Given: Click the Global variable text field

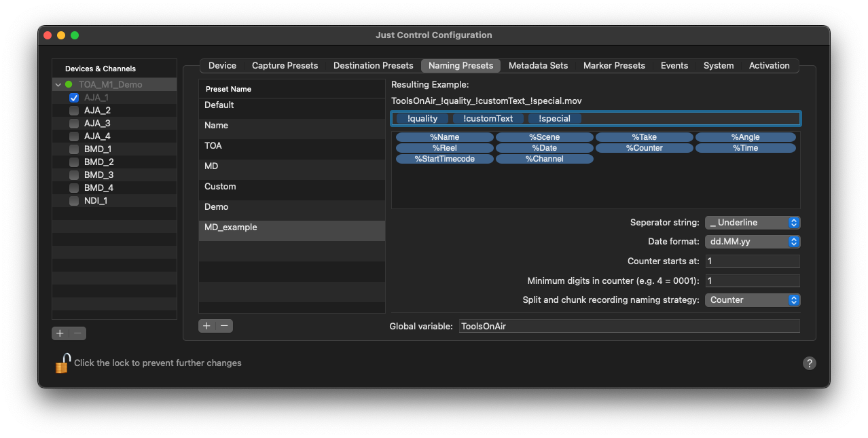Looking at the screenshot, I should 630,327.
